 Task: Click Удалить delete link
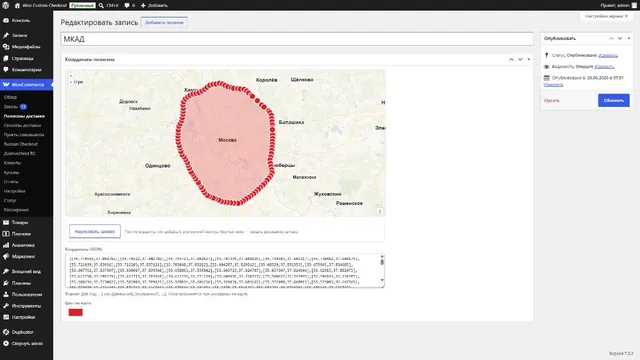pos(551,100)
